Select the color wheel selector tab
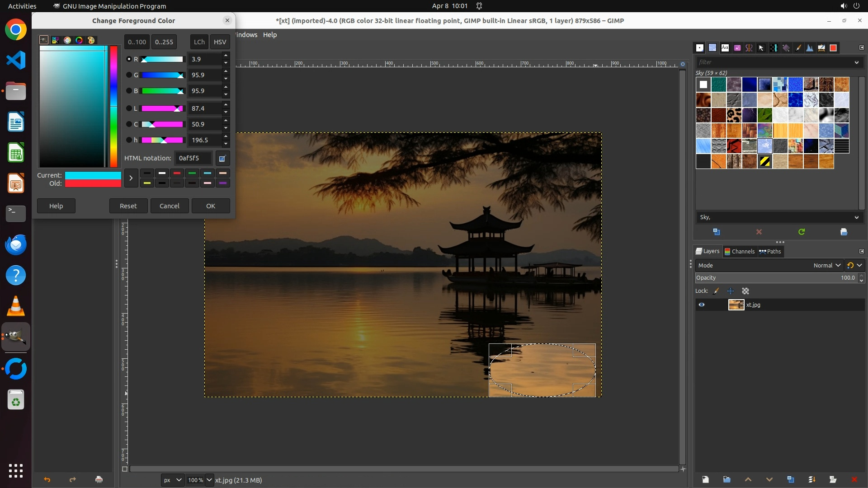Viewport: 868px width, 488px height. (79, 40)
